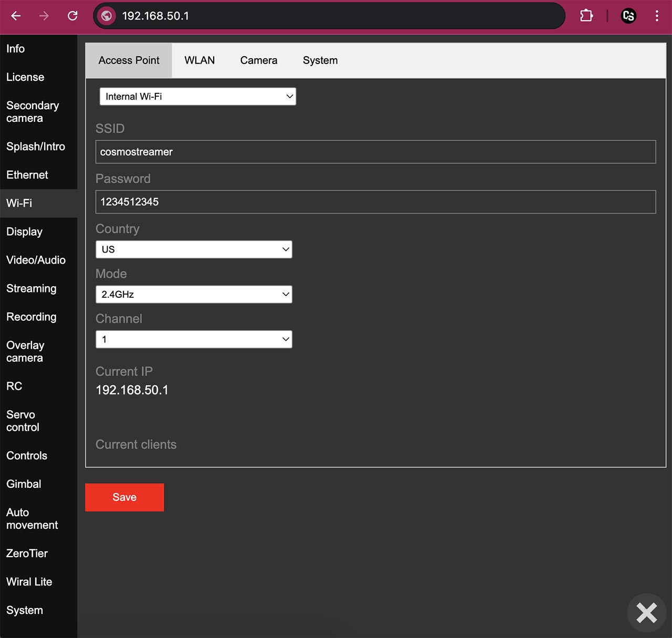672x638 pixels.
Task: Open Secondary camera in the sidebar
Action: (38, 112)
